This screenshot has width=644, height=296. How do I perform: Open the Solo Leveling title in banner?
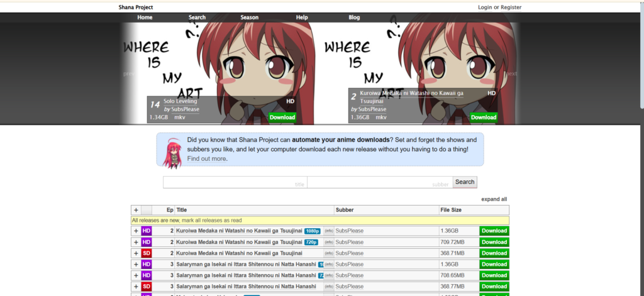point(180,101)
